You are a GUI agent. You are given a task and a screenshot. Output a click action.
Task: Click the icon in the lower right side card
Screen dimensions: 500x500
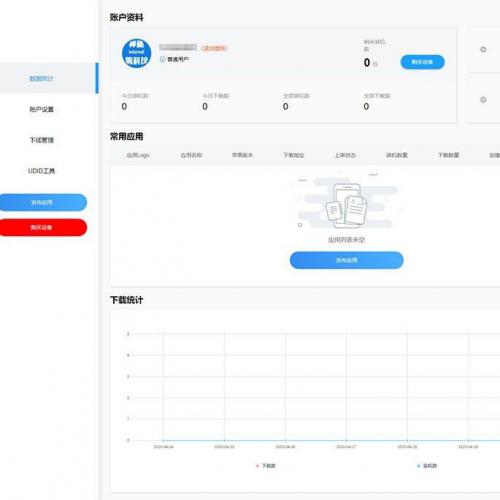[483, 100]
